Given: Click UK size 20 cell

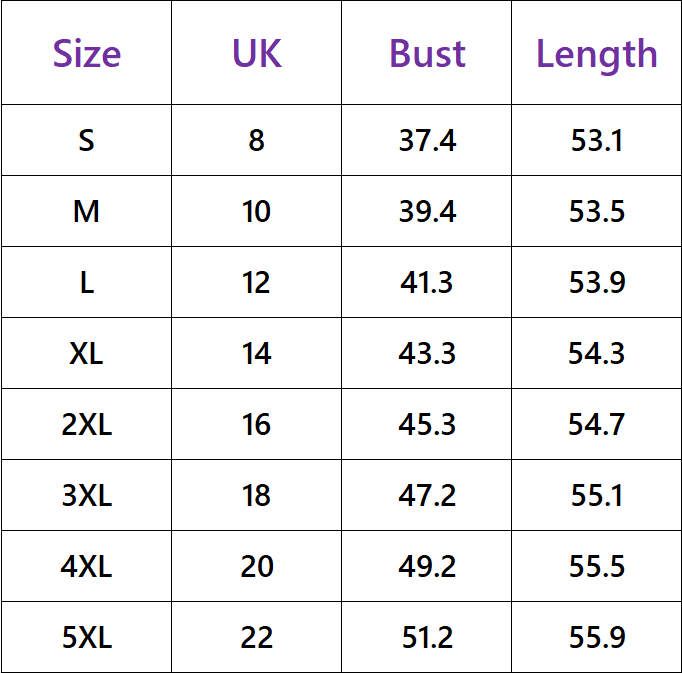Looking at the screenshot, I should point(257,566).
